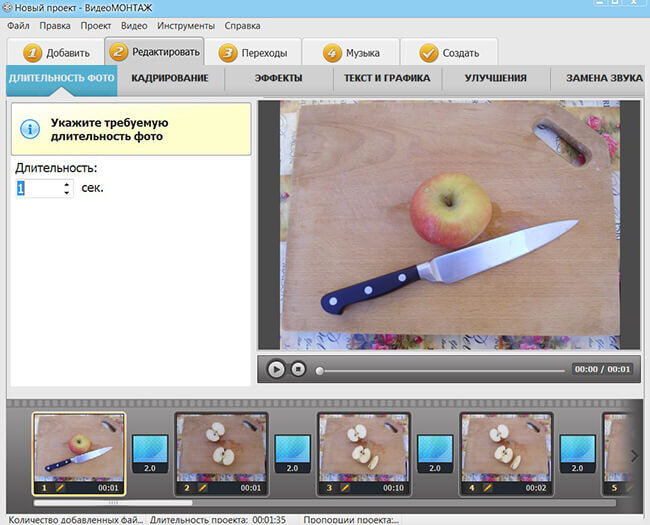Viewport: 650px width, 525px height.
Task: Click the Пропорции проекта status entry
Action: pos(351,520)
